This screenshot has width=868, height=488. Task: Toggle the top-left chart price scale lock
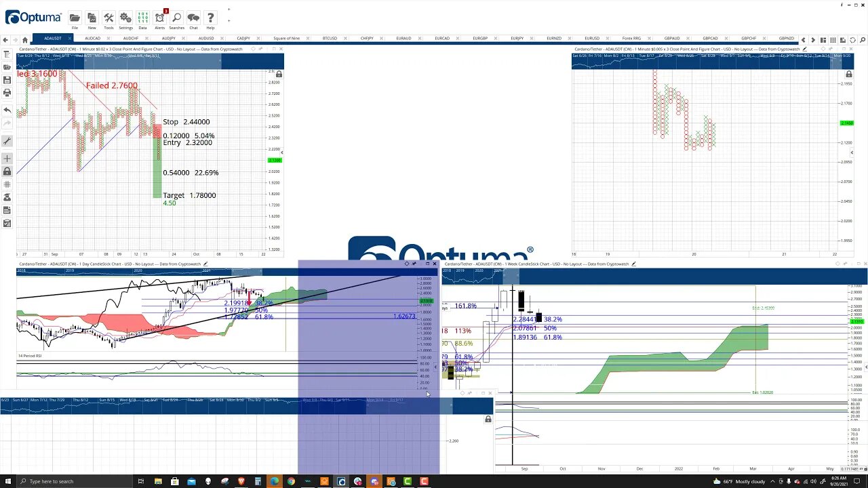pyautogui.click(x=279, y=74)
